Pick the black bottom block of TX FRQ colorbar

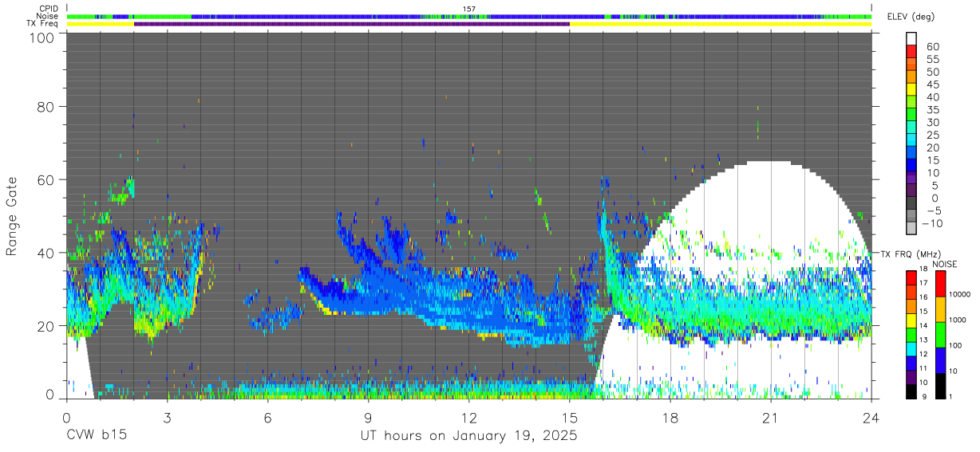(x=911, y=390)
